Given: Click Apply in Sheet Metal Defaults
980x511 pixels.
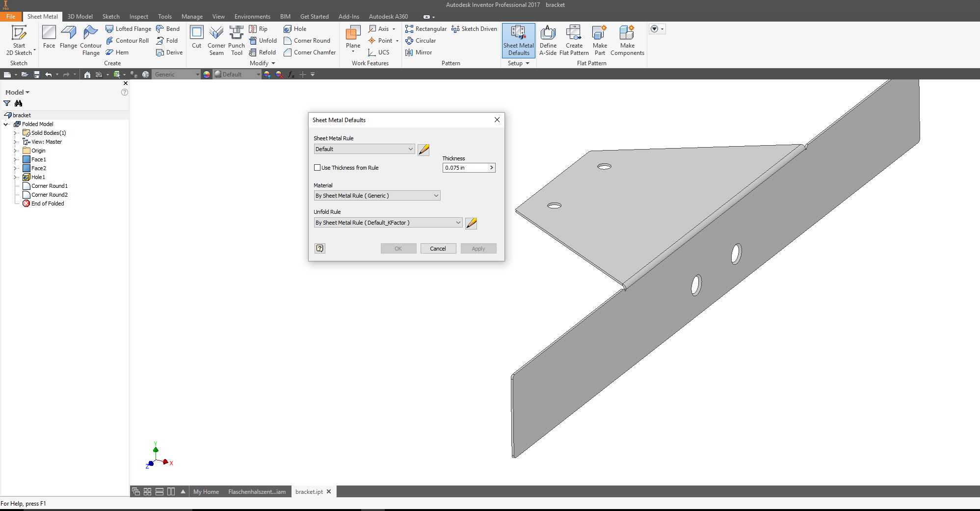Looking at the screenshot, I should [478, 249].
